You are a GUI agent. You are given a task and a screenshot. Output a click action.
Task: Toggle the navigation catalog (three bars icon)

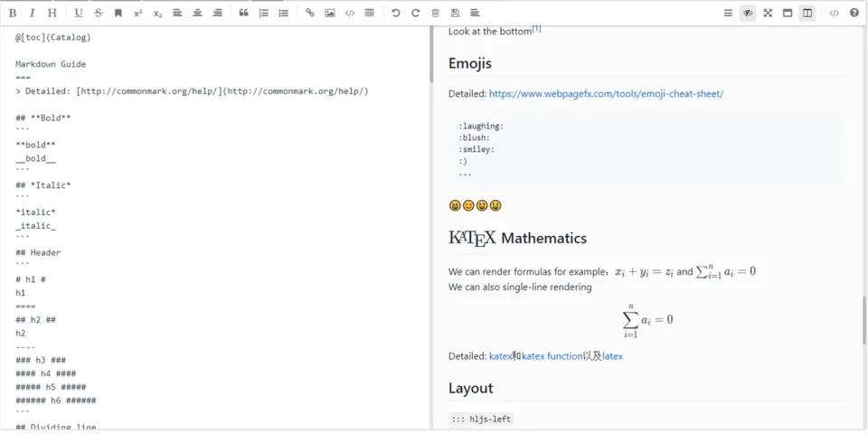coord(728,14)
